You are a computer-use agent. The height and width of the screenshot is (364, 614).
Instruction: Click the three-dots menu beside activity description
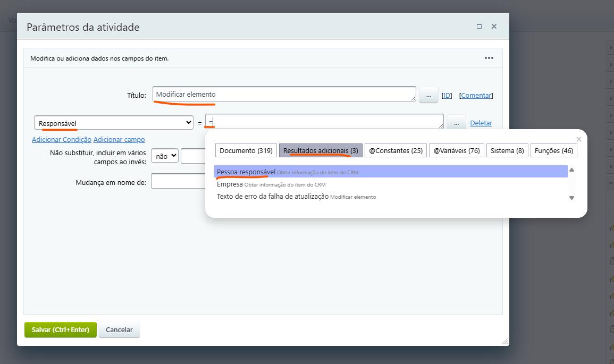(x=489, y=58)
